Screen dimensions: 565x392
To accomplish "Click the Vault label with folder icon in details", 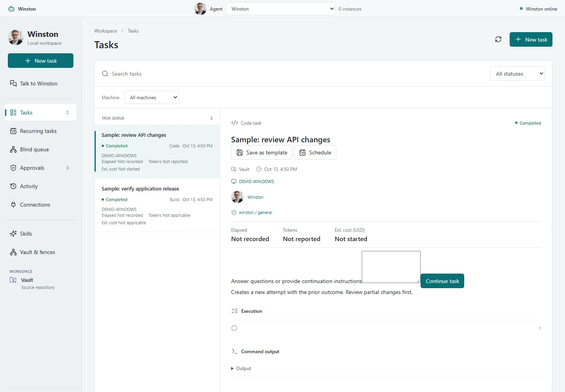I will pyautogui.click(x=240, y=169).
